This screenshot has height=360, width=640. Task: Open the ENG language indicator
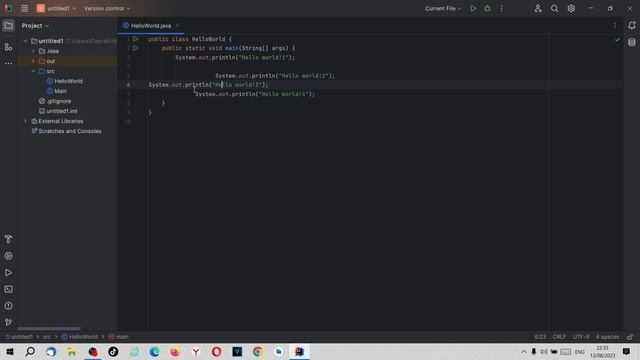[579, 351]
